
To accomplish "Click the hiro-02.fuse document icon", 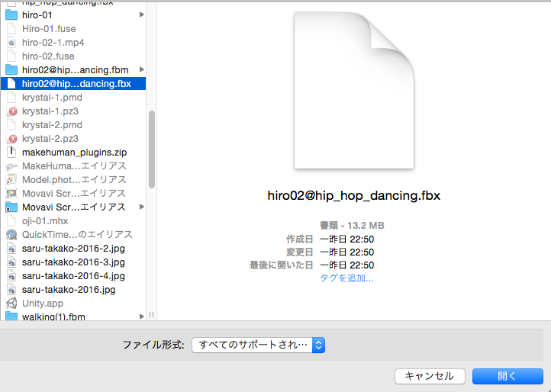I will tap(11, 56).
